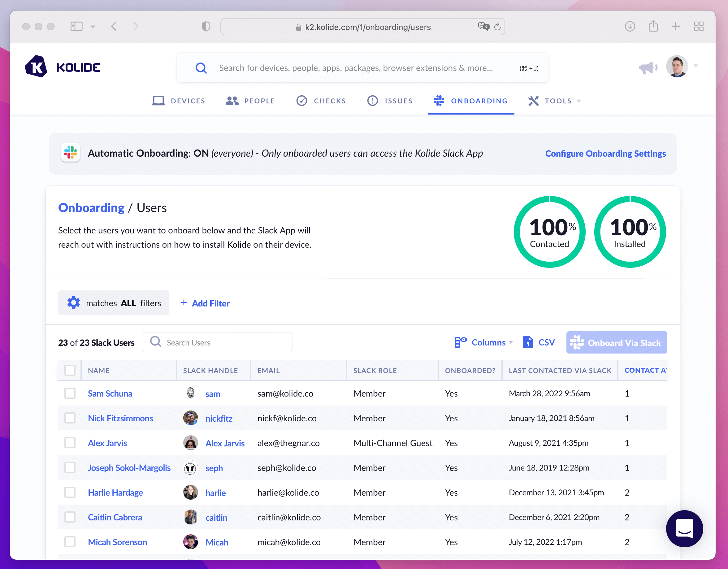The width and height of the screenshot is (728, 569).
Task: Click the Safari reload page icon
Action: [497, 27]
